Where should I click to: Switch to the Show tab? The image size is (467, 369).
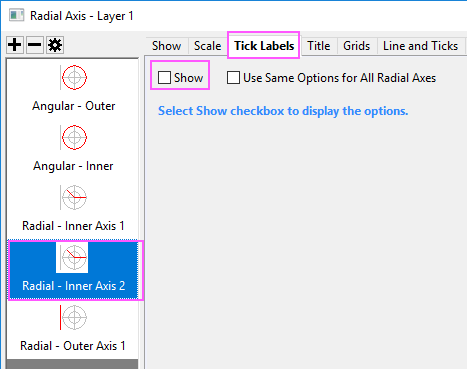(166, 46)
